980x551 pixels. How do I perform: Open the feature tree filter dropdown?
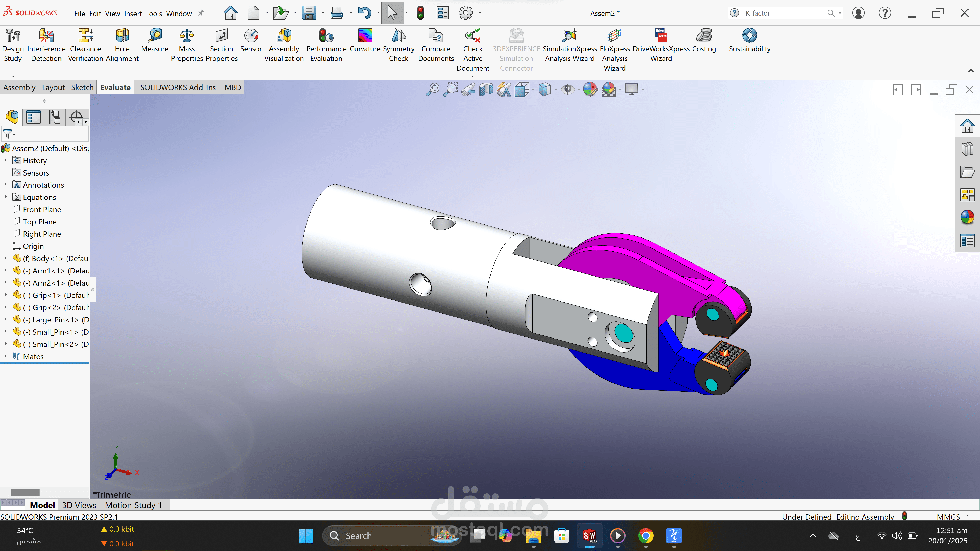(9, 134)
